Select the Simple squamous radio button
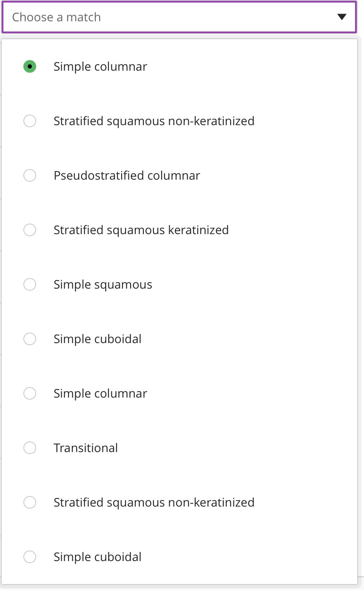This screenshot has width=364, height=590. (x=30, y=284)
